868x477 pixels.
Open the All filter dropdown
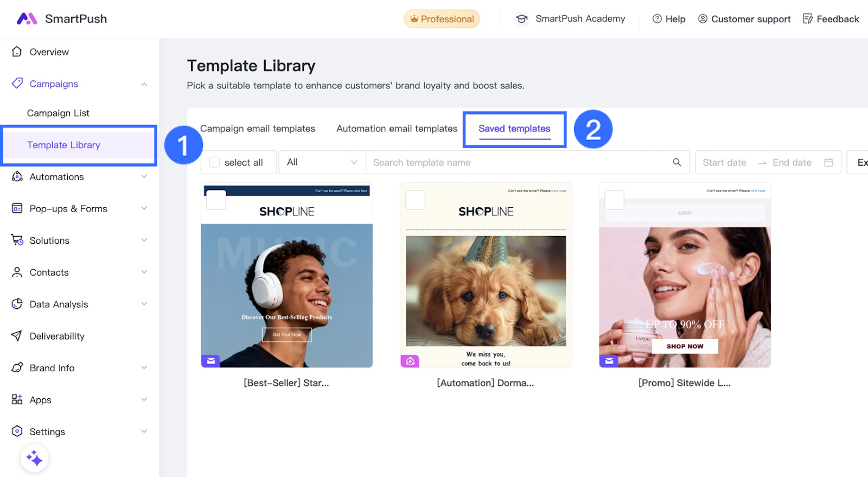coord(322,162)
